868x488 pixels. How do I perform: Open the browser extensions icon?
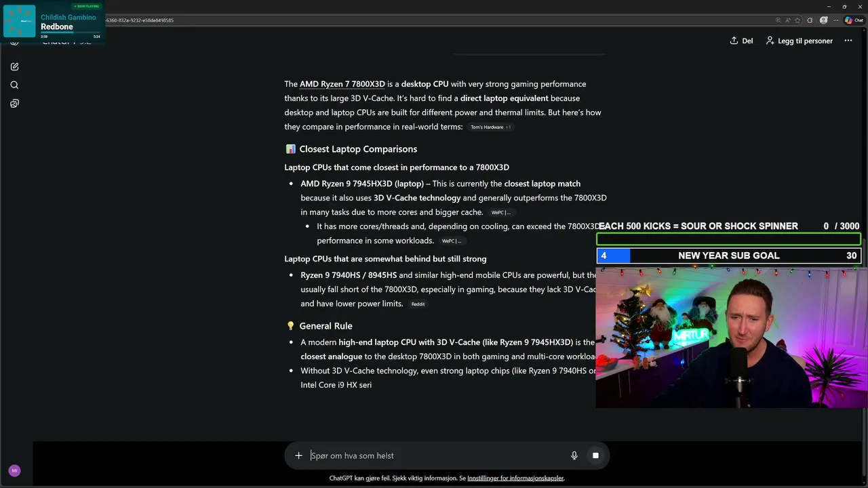coord(810,20)
